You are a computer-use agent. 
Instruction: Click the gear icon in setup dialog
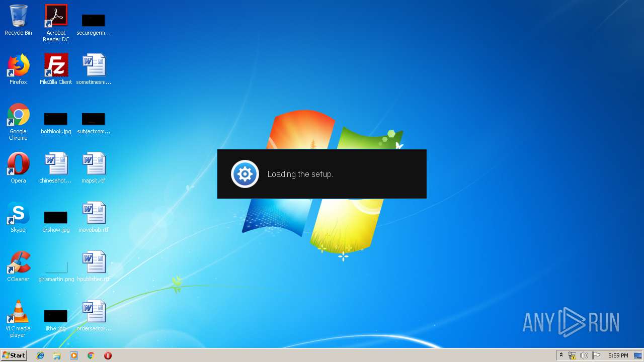(x=245, y=174)
